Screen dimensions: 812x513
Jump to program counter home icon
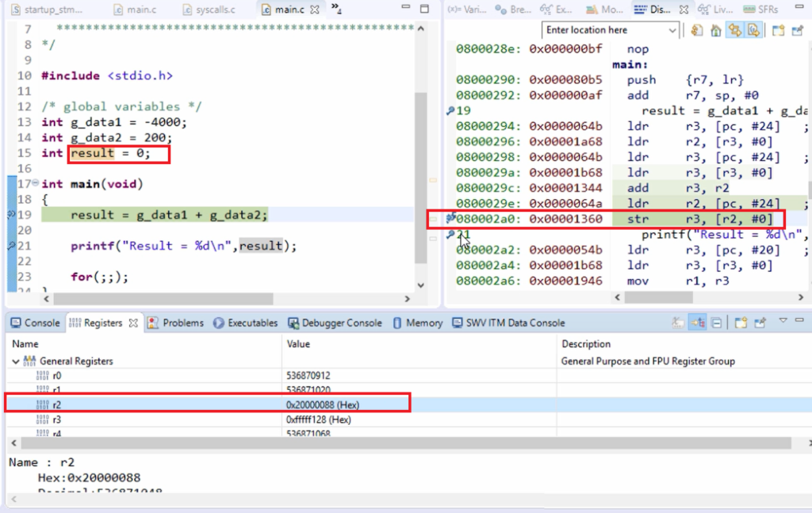(x=716, y=31)
